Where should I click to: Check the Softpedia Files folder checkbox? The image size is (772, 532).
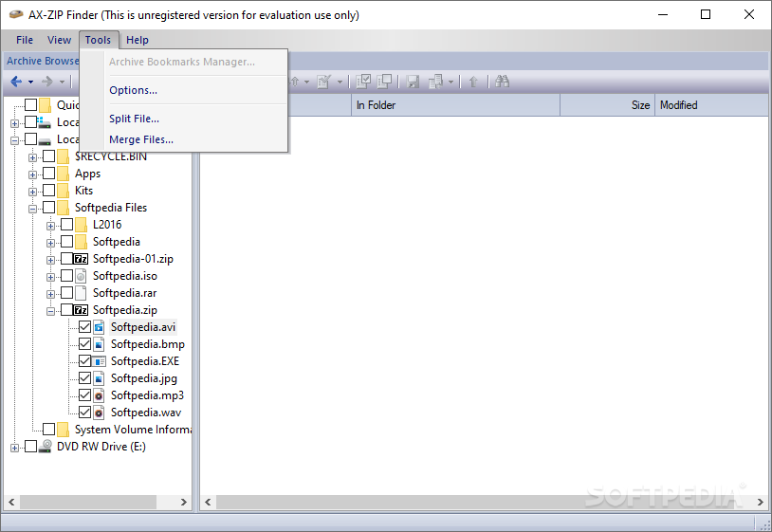click(48, 207)
